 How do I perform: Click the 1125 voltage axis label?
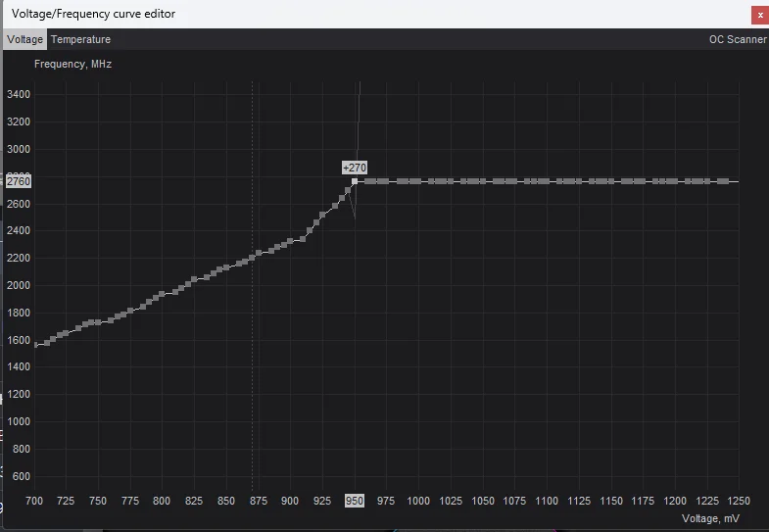click(x=579, y=501)
